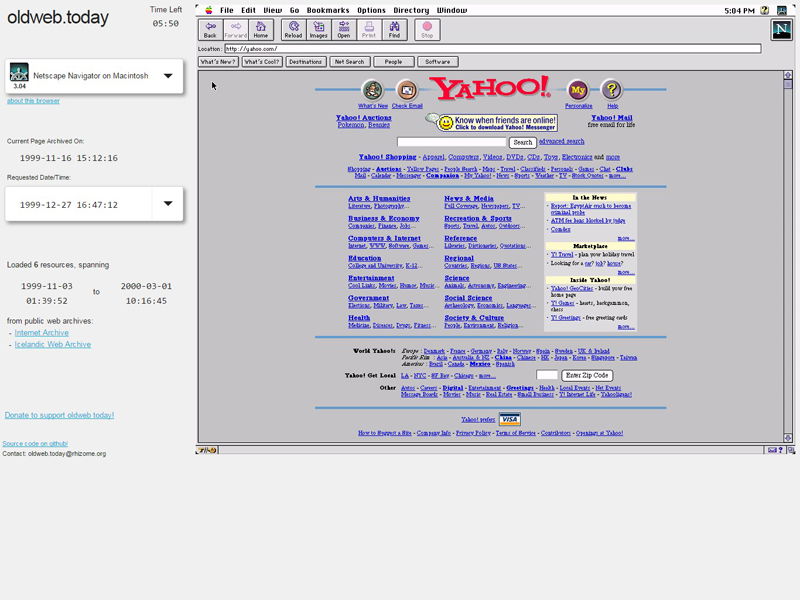
Task: Click the Stop toolbar button
Action: point(428,30)
